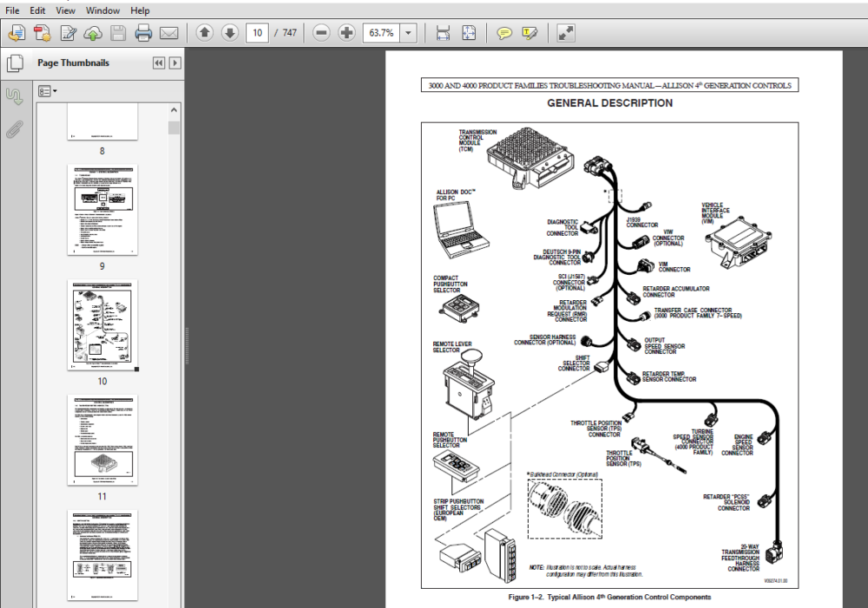Select the page 12 thumbnail below page 11
Image resolution: width=868 pixels, height=608 pixels.
102,555
